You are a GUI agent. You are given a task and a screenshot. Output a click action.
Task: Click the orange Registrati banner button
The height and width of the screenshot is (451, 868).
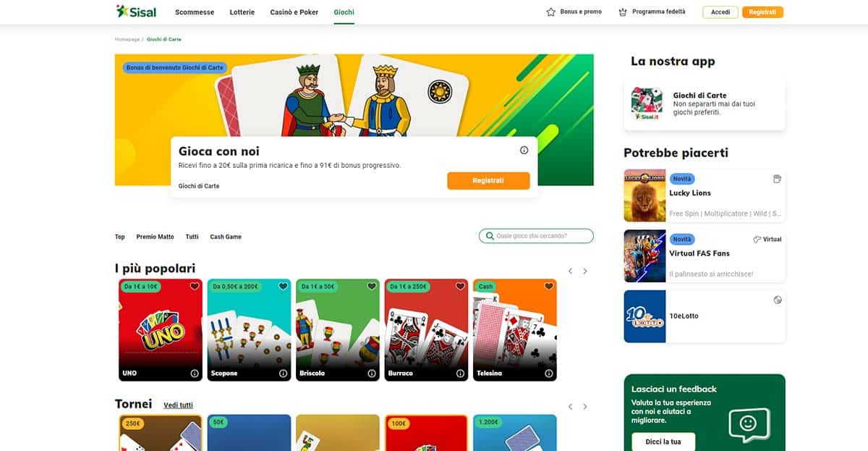tap(488, 181)
